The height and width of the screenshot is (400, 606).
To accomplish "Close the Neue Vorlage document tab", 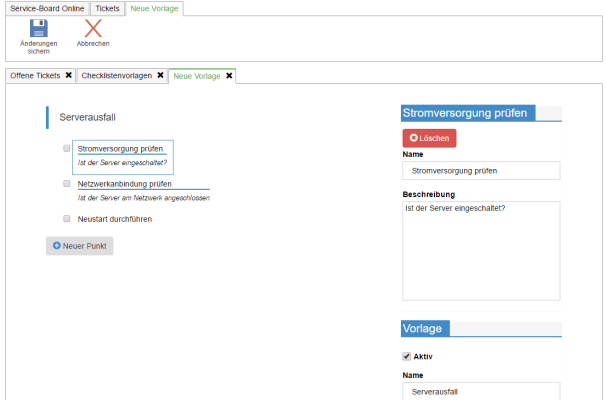I will click(x=229, y=75).
